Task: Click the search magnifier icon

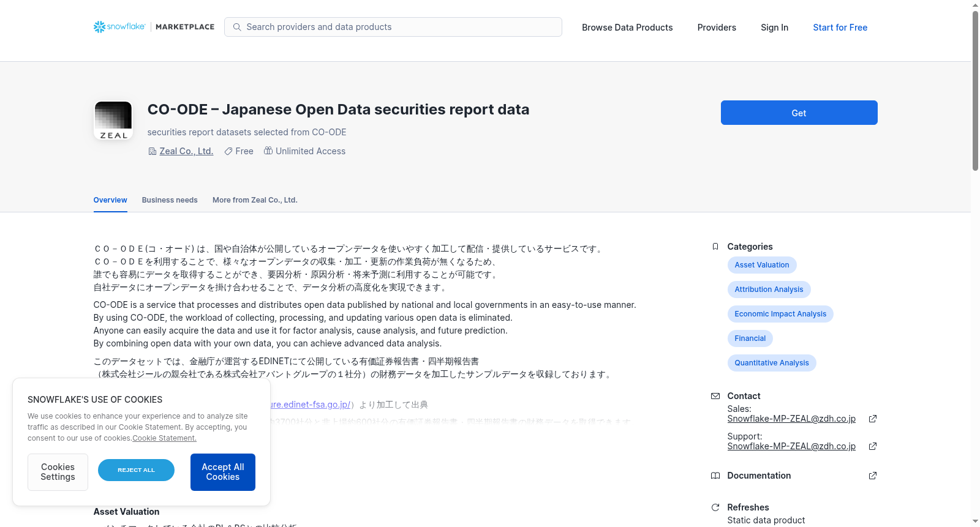Action: (x=237, y=27)
